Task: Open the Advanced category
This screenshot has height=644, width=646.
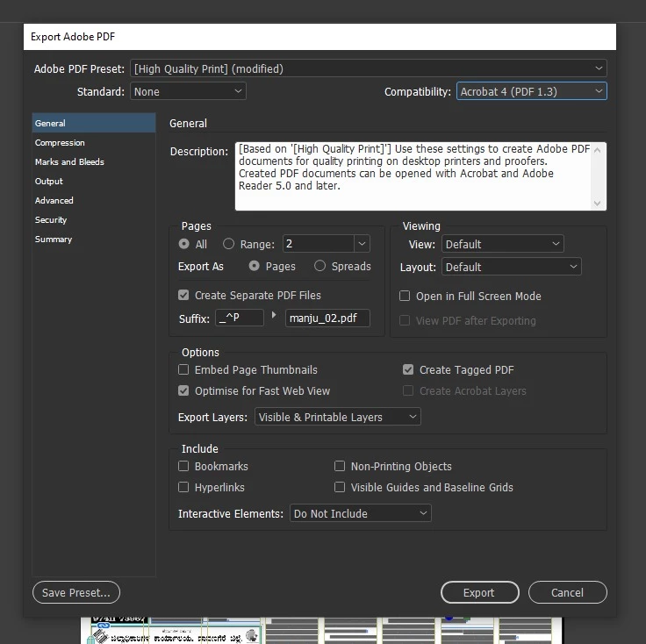Action: [x=94, y=201]
